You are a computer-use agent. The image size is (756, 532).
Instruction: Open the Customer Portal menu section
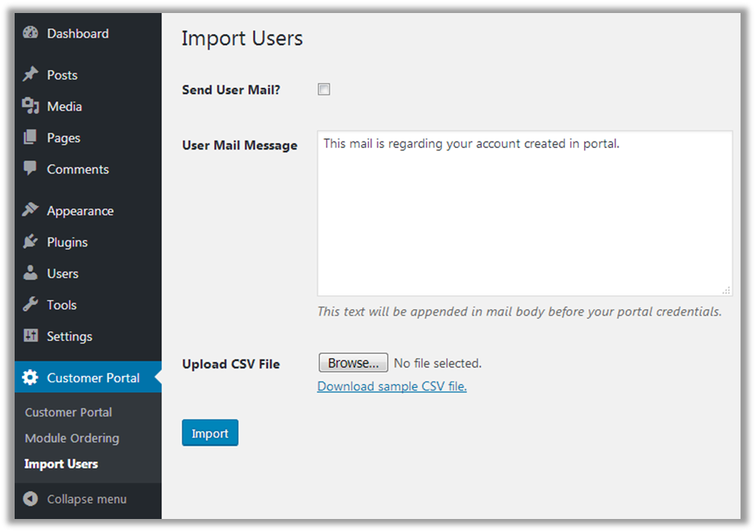93,377
